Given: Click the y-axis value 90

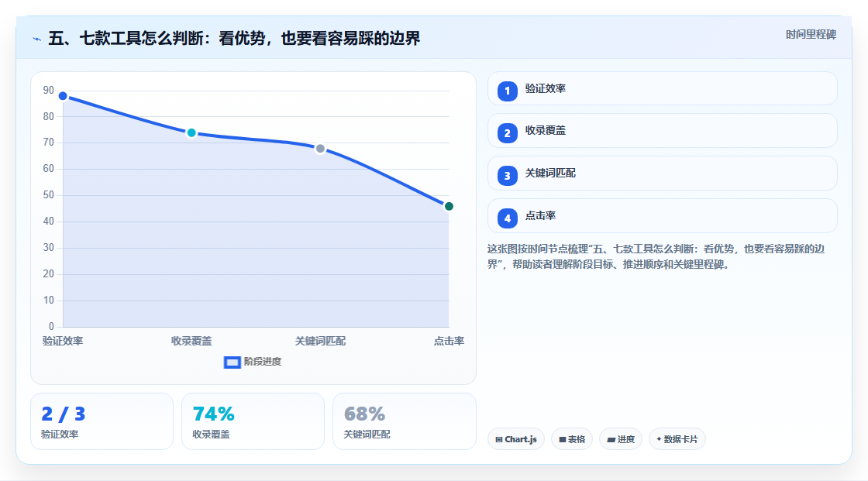Looking at the screenshot, I should click(49, 90).
